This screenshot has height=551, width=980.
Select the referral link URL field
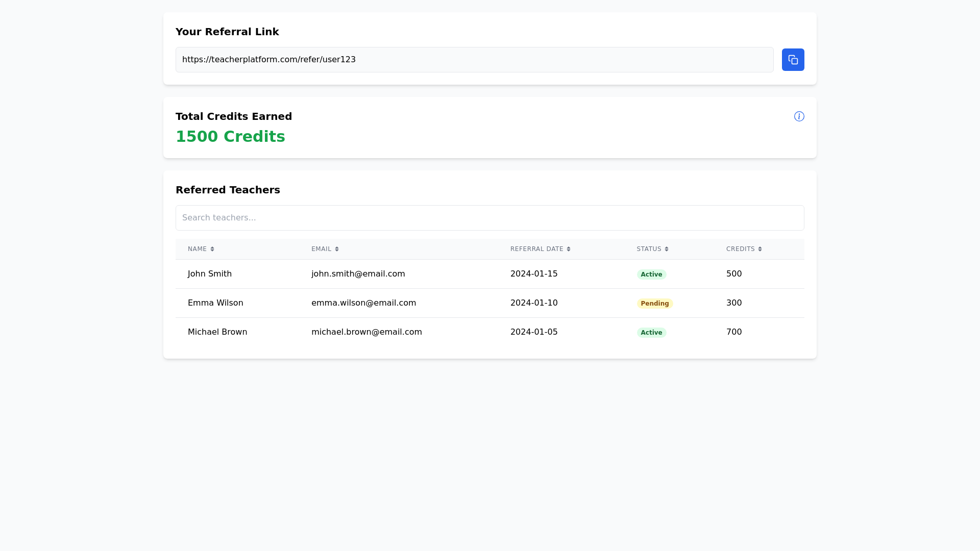coord(475,60)
